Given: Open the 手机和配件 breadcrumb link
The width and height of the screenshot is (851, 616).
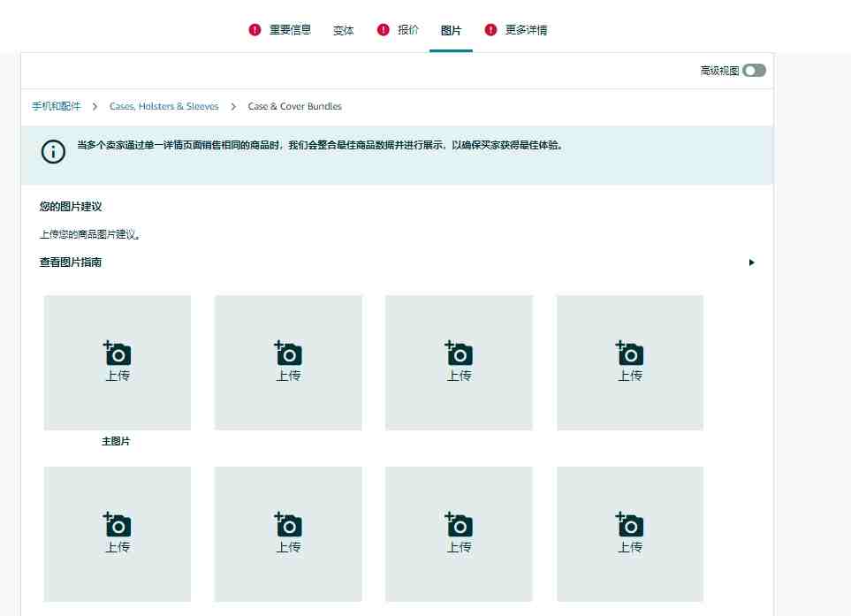Looking at the screenshot, I should click(x=56, y=106).
